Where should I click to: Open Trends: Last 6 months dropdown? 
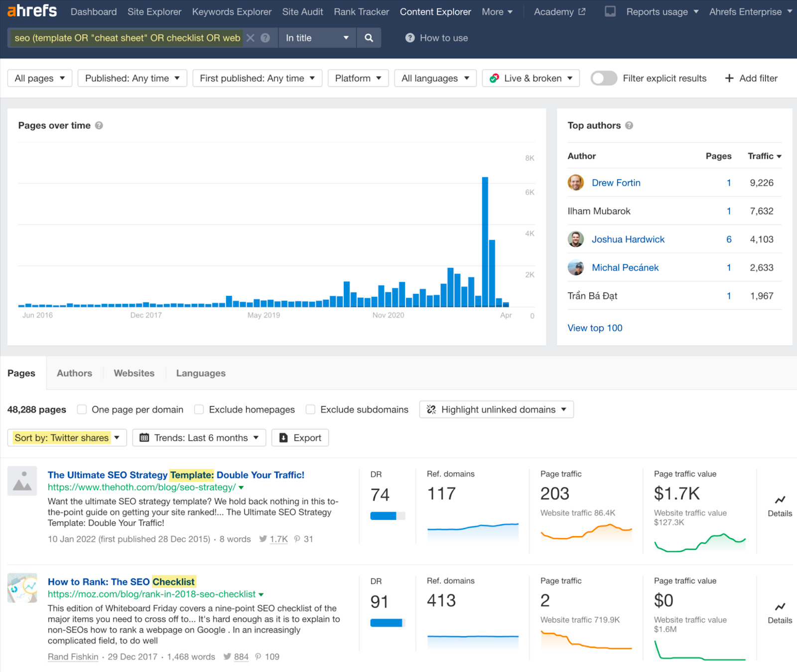[x=199, y=437]
